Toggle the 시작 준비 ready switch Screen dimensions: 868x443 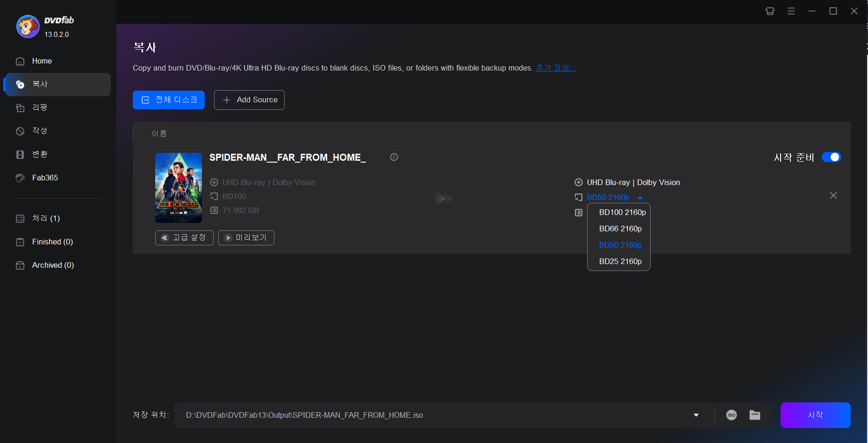click(x=832, y=157)
